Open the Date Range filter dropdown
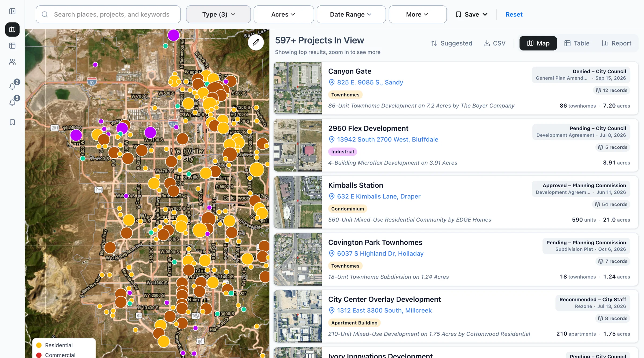This screenshot has width=644, height=358. 351,14
